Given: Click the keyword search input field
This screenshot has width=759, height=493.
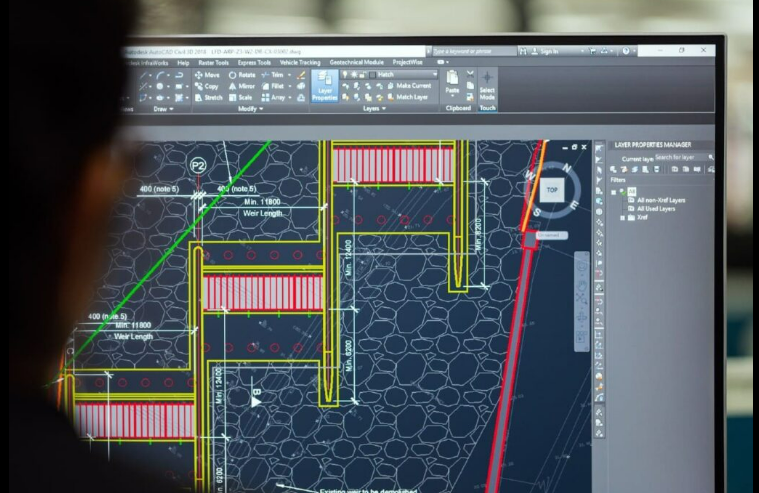Looking at the screenshot, I should click(x=473, y=51).
